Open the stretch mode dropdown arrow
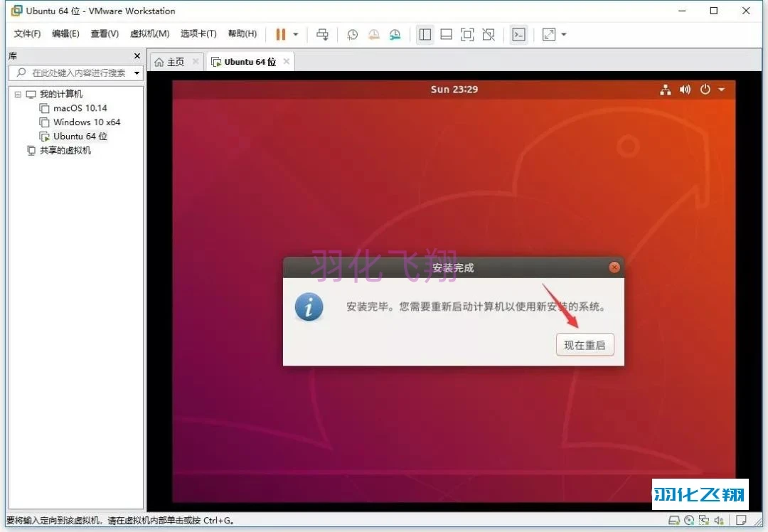The image size is (768, 532). tap(564, 34)
